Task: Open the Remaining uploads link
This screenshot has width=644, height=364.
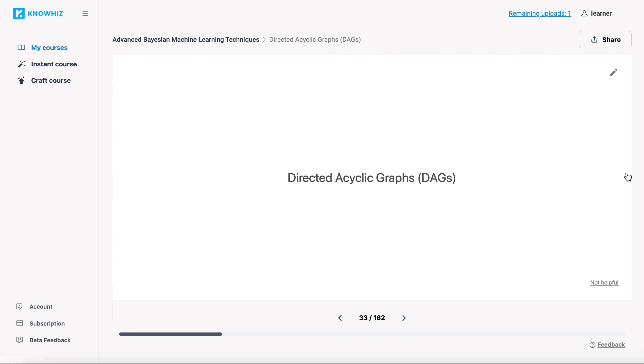Action: [539, 14]
